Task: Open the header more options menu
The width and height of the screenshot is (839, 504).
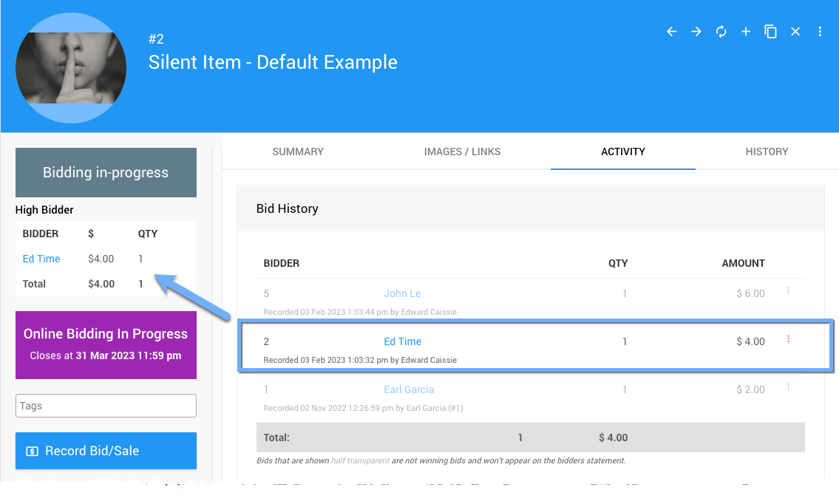Action: (x=820, y=32)
